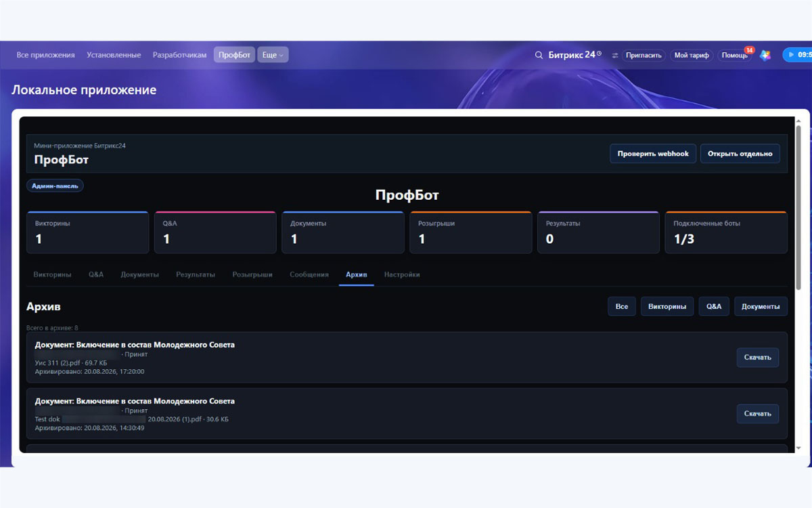
Task: Filter archive by Викторины button
Action: [667, 306]
